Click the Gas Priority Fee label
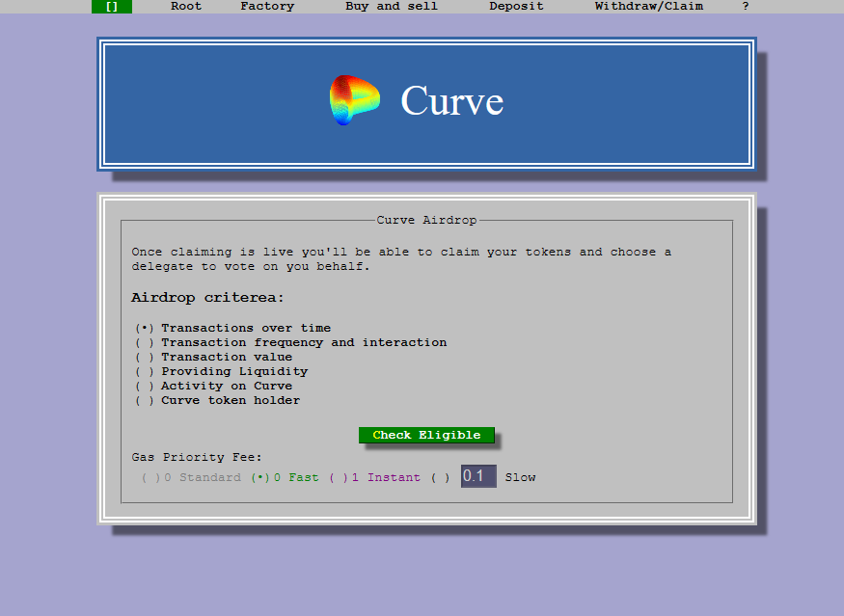This screenshot has height=616, width=844. click(197, 457)
